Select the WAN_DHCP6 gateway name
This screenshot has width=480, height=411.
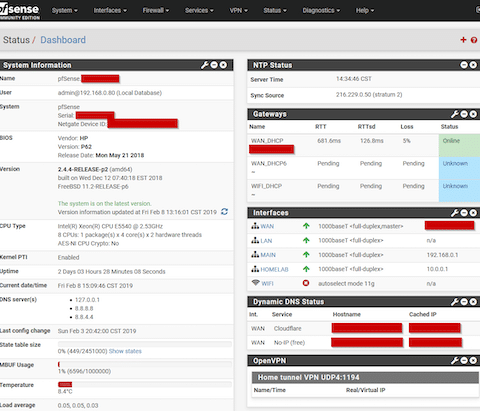click(x=269, y=163)
